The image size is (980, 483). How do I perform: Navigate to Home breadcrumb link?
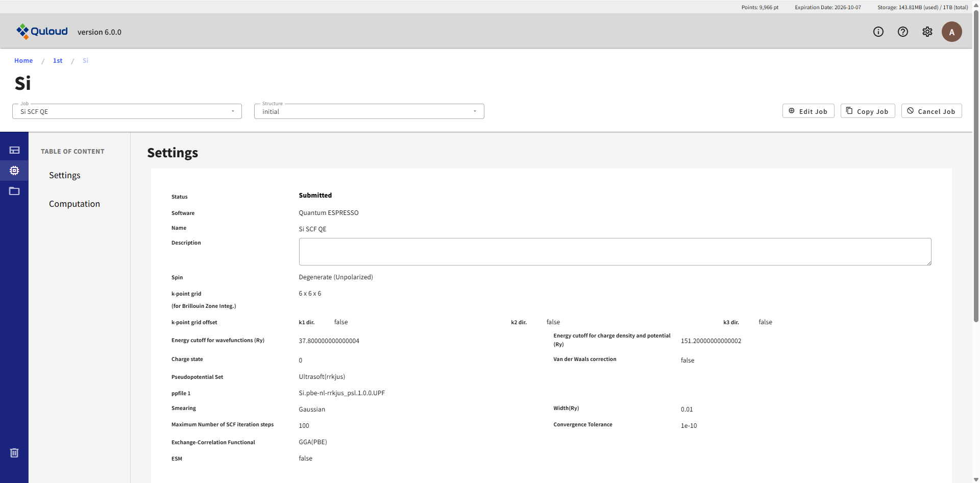[23, 61]
